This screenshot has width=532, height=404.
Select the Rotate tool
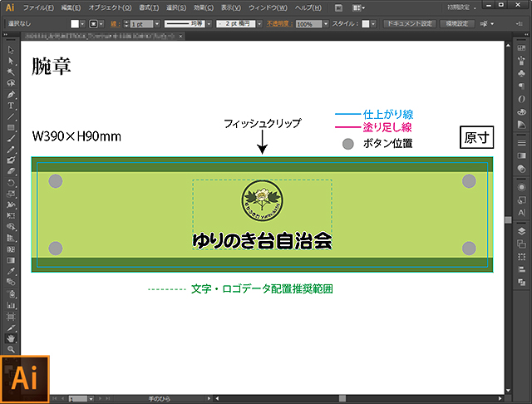point(11,183)
